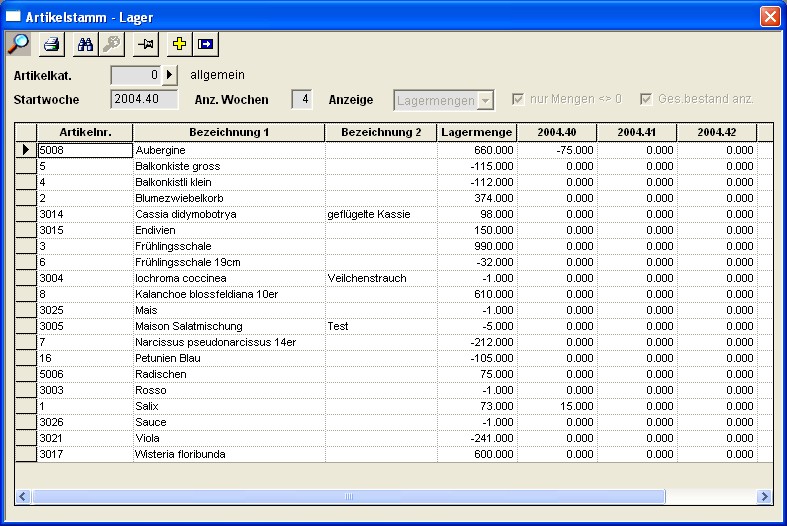Screen dimensions: 787x526
Task: Click the horizontal scrollbar thumb
Action: [x=349, y=496]
